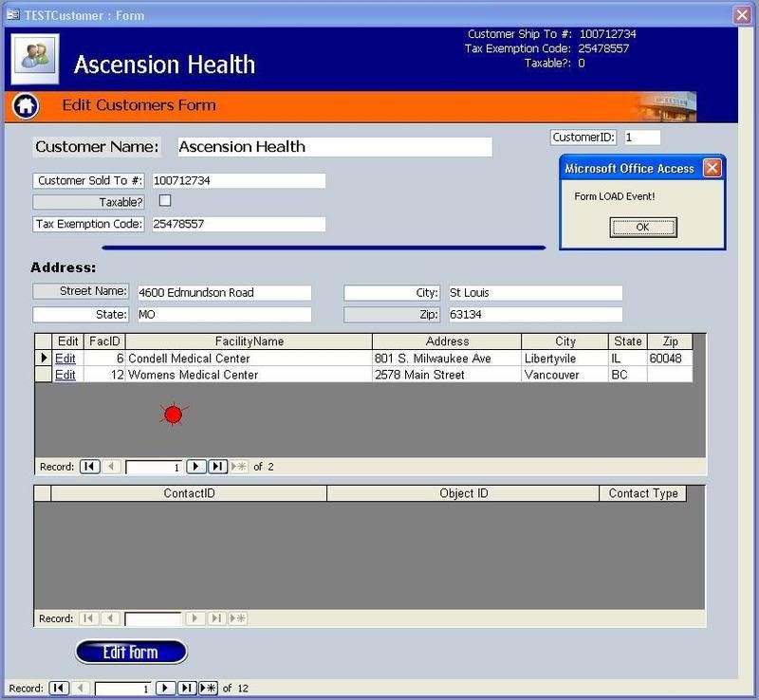Click the Edit Form button
The width and height of the screenshot is (759, 700).
point(131,652)
